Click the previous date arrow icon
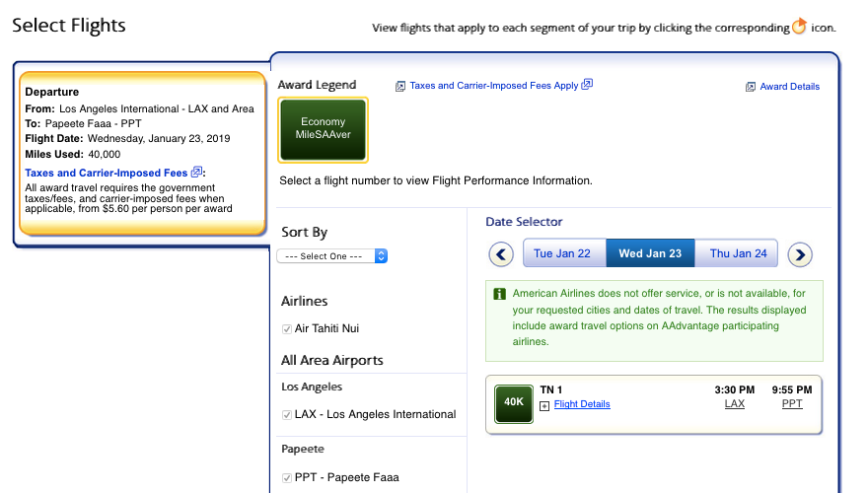The width and height of the screenshot is (868, 493). coord(502,254)
